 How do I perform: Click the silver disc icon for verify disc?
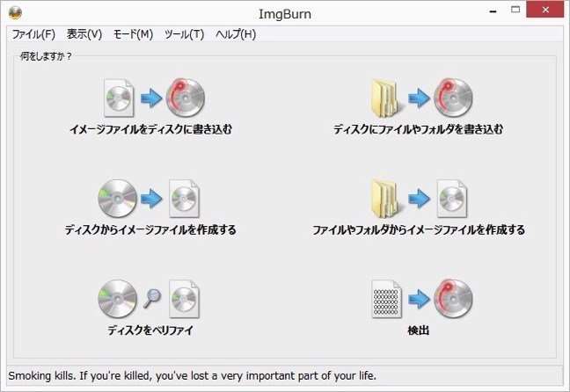point(116,299)
